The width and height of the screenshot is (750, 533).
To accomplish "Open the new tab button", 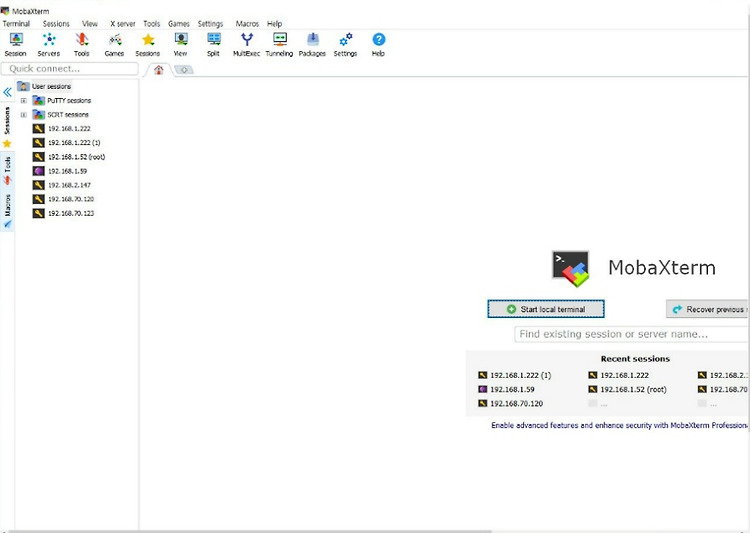I will coord(184,70).
